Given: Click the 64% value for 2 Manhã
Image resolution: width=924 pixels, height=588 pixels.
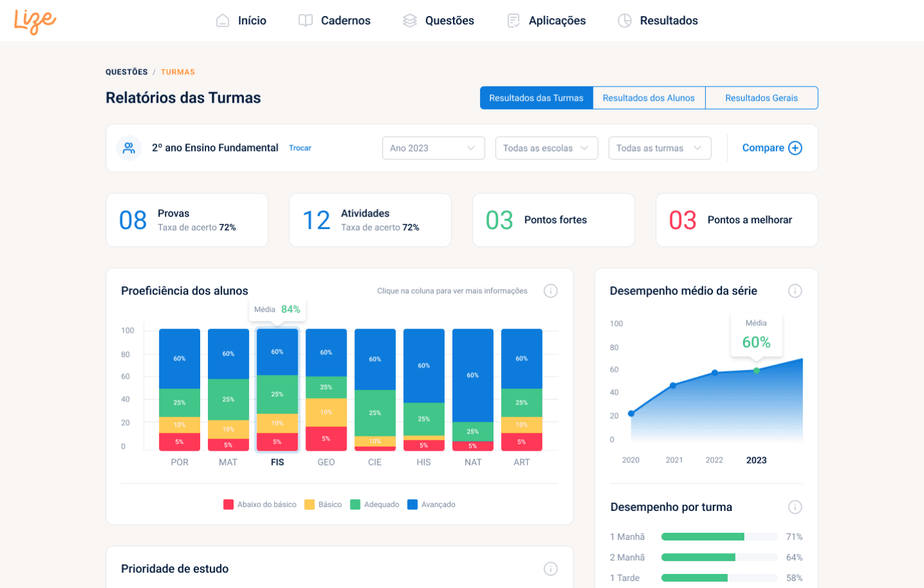Looking at the screenshot, I should coord(794,557).
